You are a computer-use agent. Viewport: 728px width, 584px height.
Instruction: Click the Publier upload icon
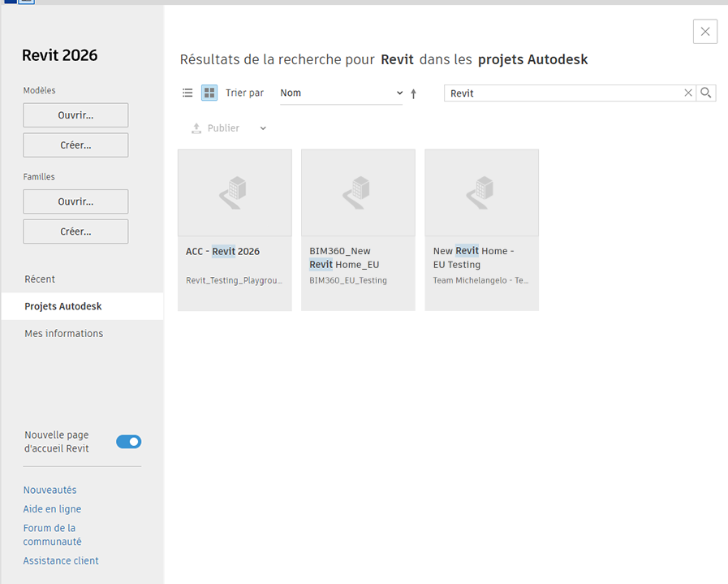196,128
